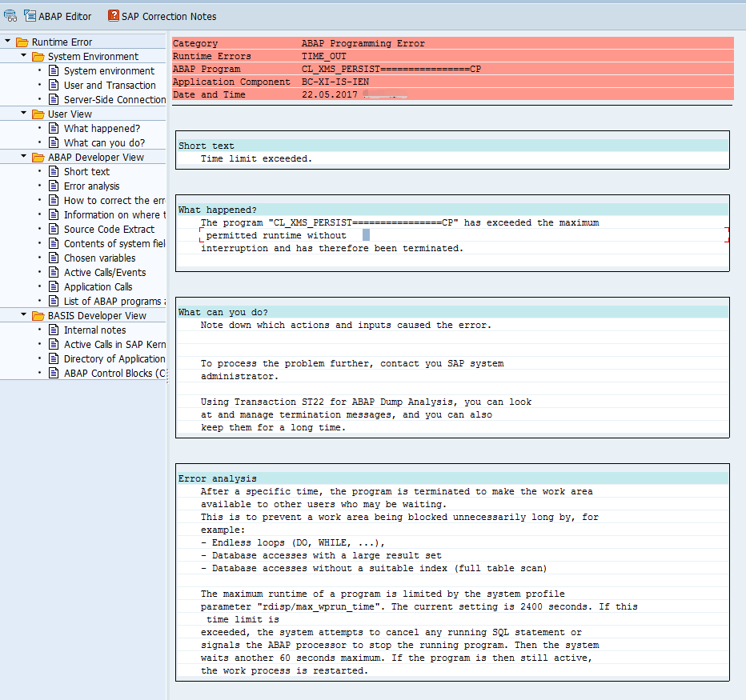Click the CL_XMS_PERSIST program name in header
Viewport: 746px width, 700px height.
coord(391,69)
